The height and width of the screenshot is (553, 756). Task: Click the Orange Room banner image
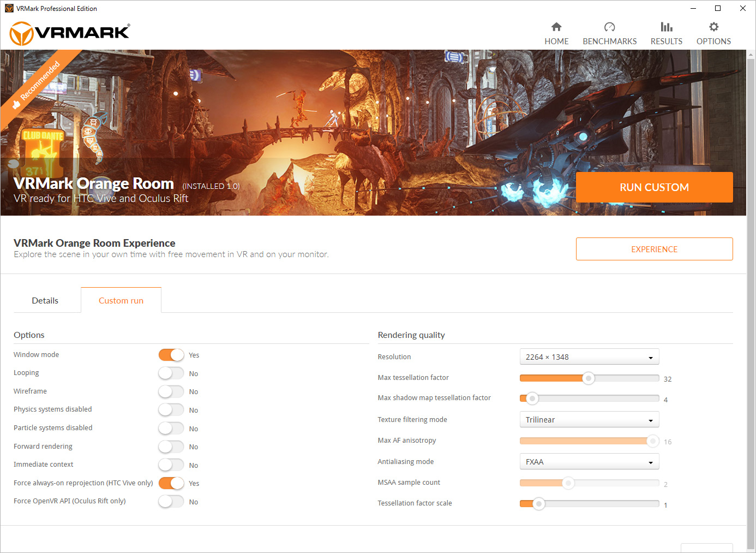coord(373,133)
